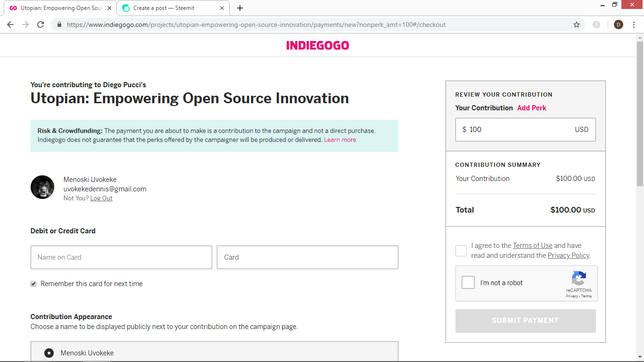
Task: Open the Chrome three-dot menu
Action: point(634,25)
